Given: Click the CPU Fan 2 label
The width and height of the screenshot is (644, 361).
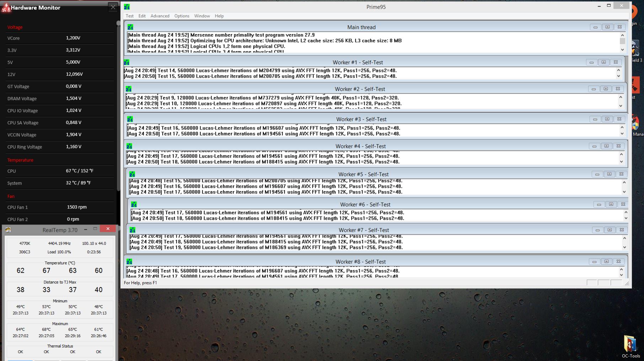Looking at the screenshot, I should point(17,219).
